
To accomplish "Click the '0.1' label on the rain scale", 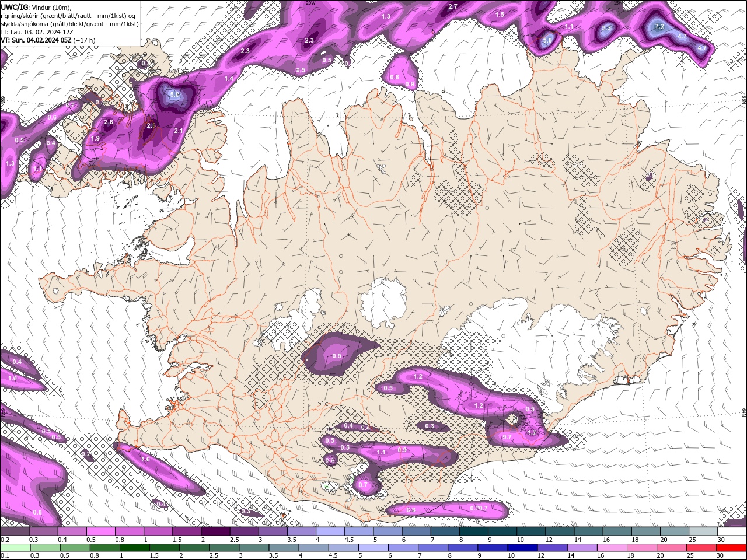I will click(x=5, y=555).
